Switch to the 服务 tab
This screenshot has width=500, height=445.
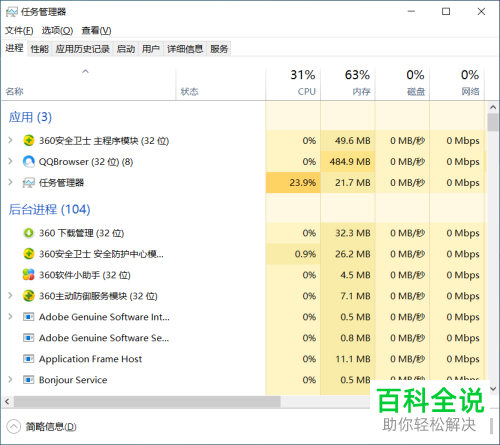point(219,49)
